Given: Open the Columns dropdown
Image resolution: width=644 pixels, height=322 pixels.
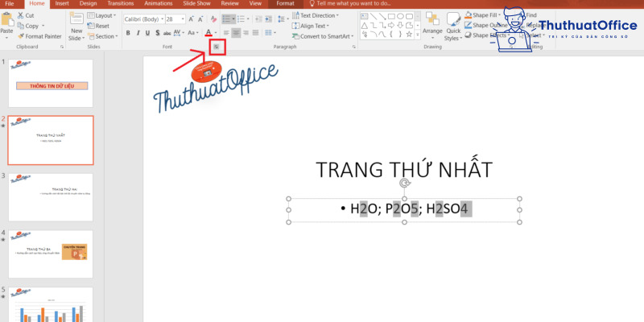Looking at the screenshot, I should pos(270,32).
